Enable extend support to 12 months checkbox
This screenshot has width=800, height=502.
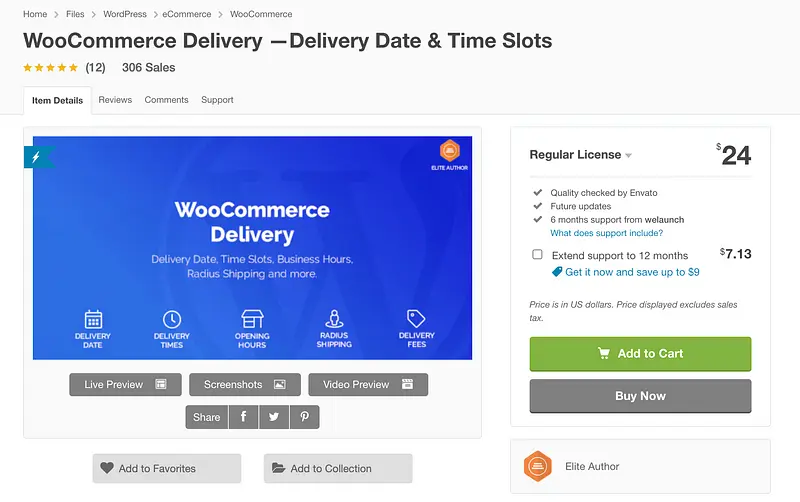point(538,255)
